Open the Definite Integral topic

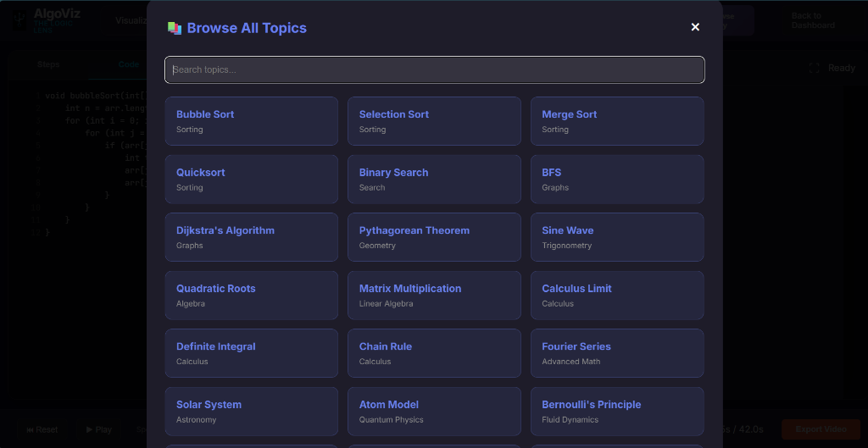251,353
